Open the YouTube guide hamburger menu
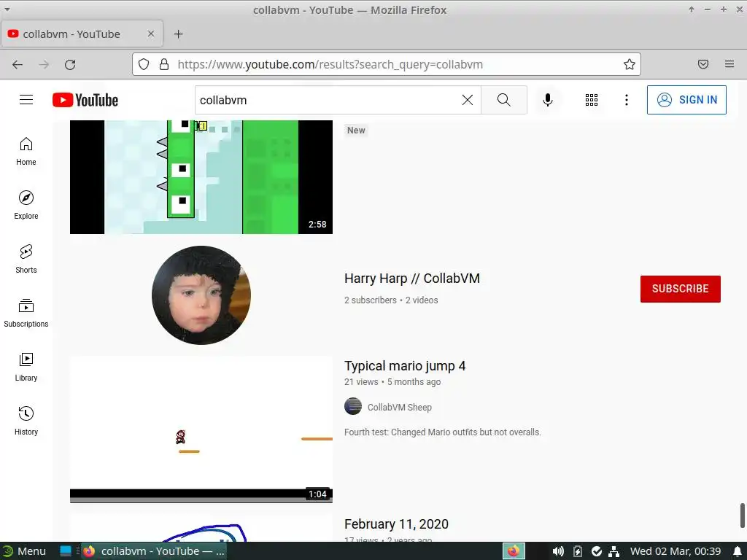Image resolution: width=747 pixels, height=560 pixels. click(26, 99)
